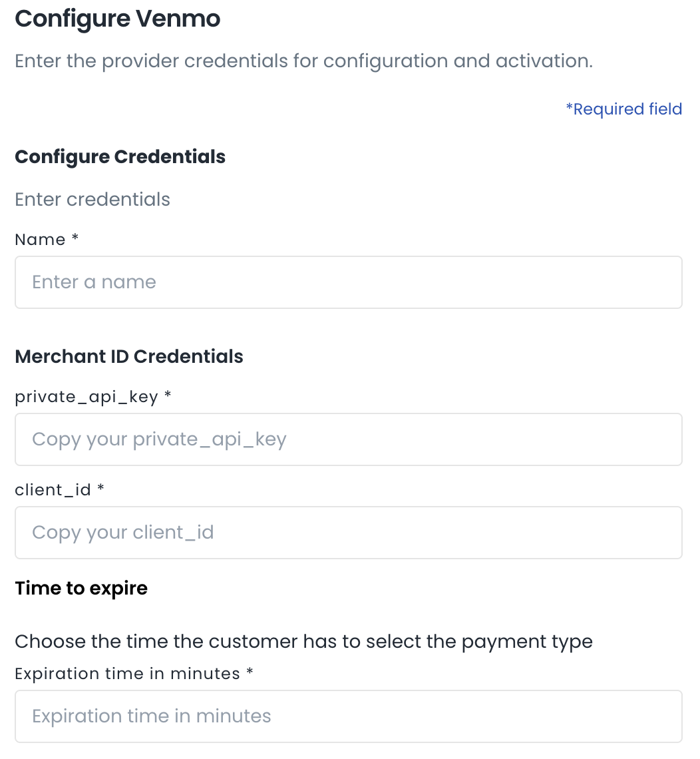Click the asterisk beside the client_id label
The height and width of the screenshot is (759, 700).
pos(101,489)
